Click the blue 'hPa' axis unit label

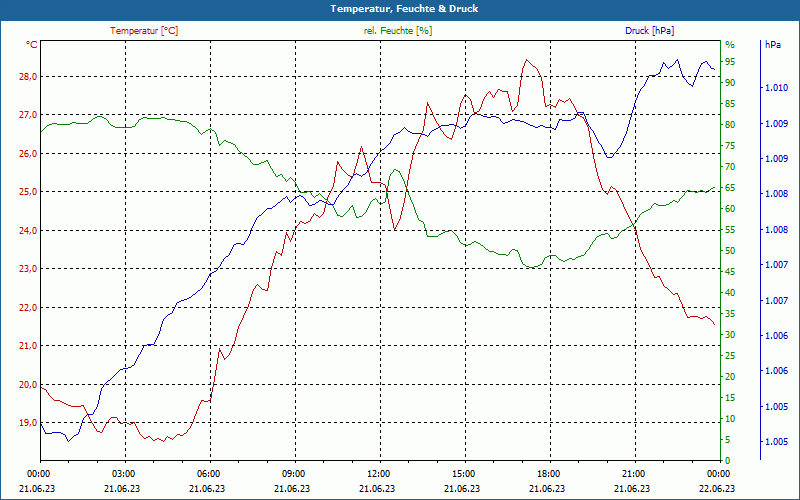(x=773, y=45)
